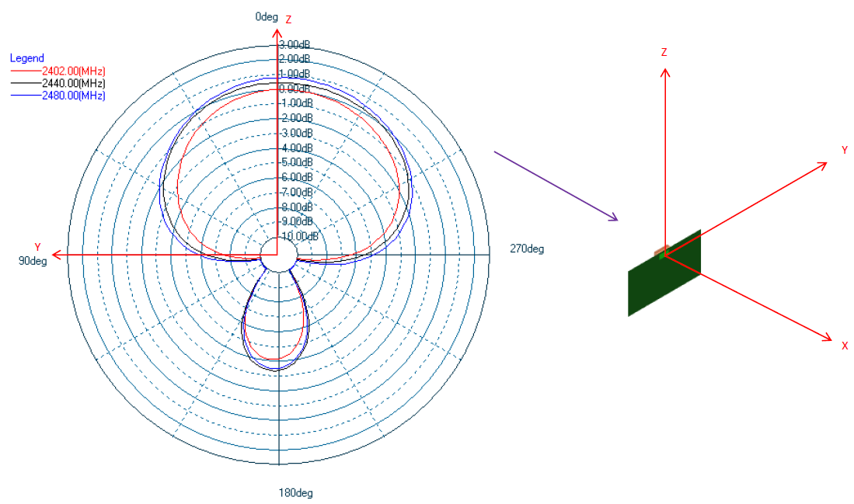Click the blue 2480.00(MHz) legend entry
854x504 pixels.
pos(73,96)
